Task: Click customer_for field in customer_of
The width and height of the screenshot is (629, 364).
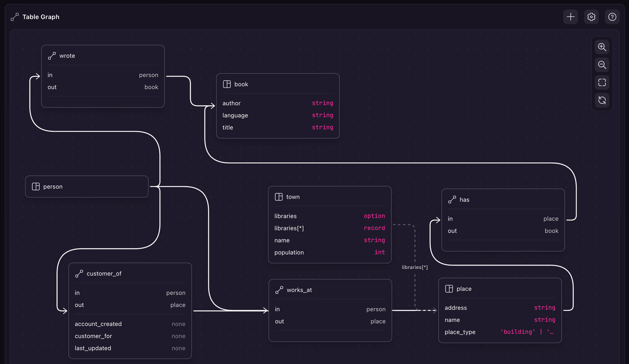Action: point(130,336)
